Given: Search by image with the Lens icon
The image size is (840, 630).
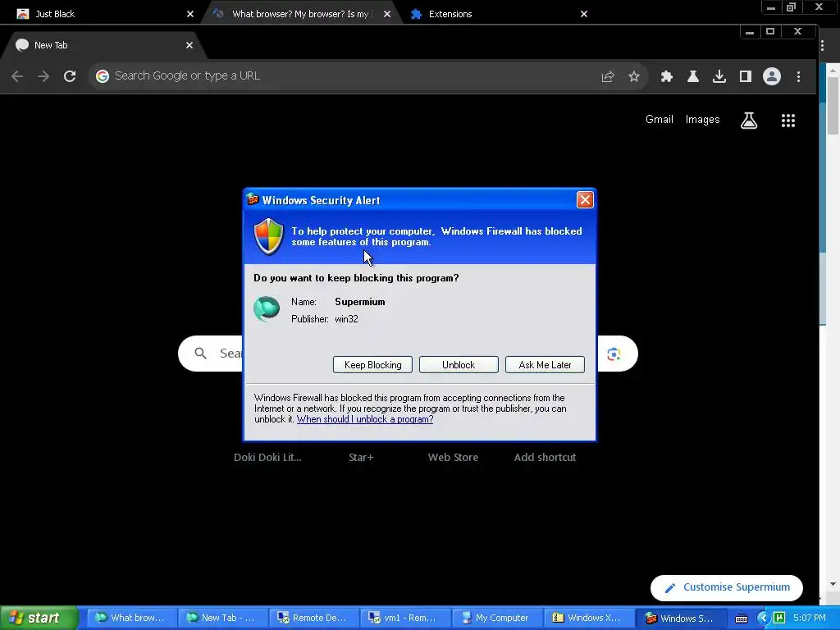Looking at the screenshot, I should [x=614, y=354].
